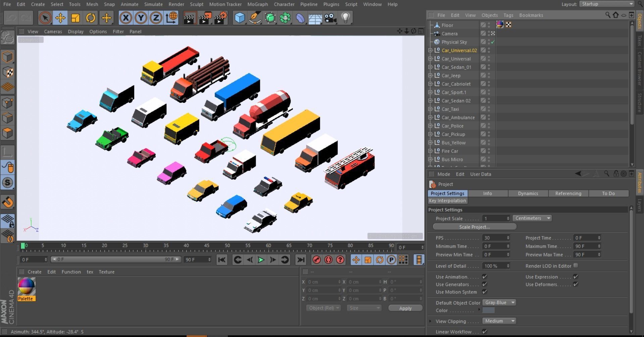644x337 pixels.
Task: Add a Cube primitive object
Action: pos(240,18)
